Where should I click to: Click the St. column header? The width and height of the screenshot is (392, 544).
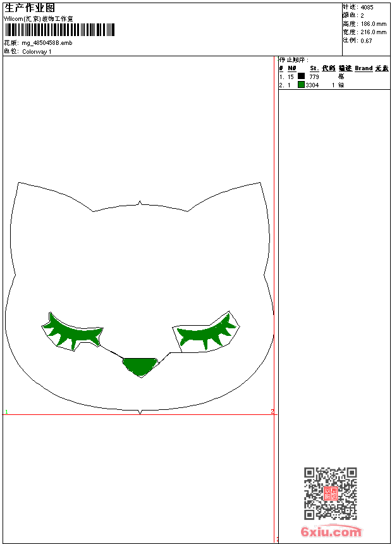314,68
